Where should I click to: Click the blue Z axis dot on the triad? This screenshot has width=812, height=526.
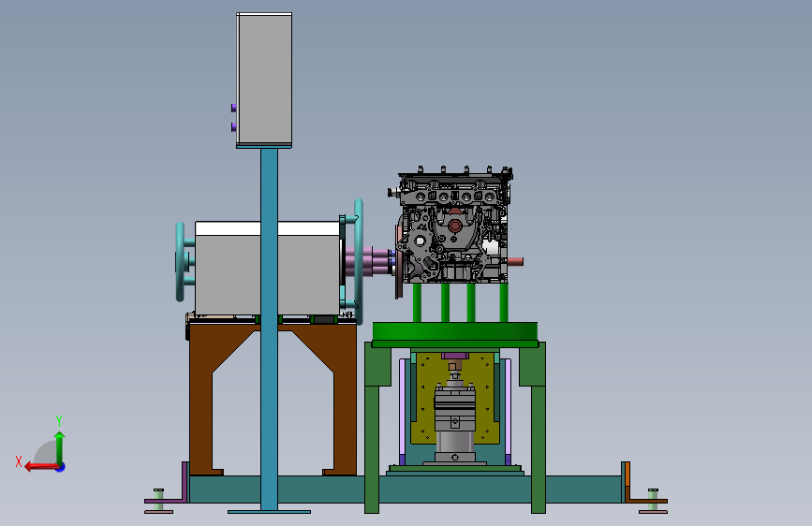[61, 467]
